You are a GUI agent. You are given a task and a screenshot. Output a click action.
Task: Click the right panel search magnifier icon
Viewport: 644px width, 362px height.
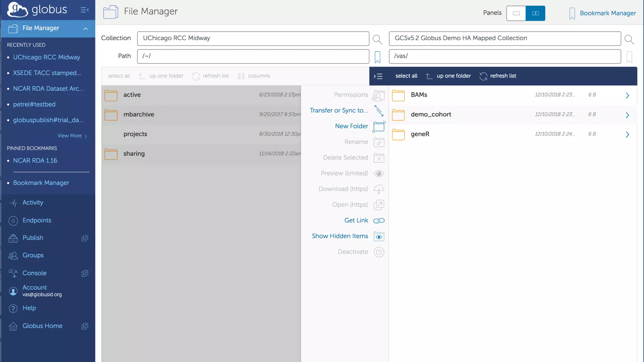(x=629, y=39)
